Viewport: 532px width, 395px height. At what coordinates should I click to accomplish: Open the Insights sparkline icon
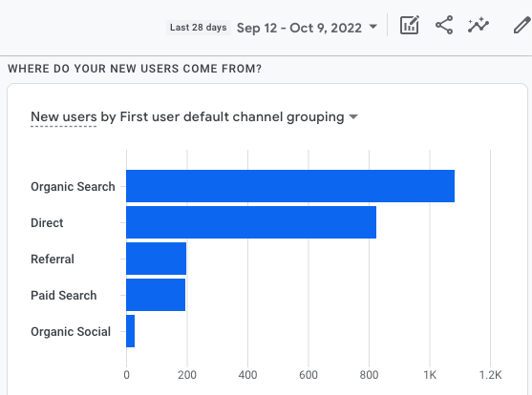click(479, 25)
